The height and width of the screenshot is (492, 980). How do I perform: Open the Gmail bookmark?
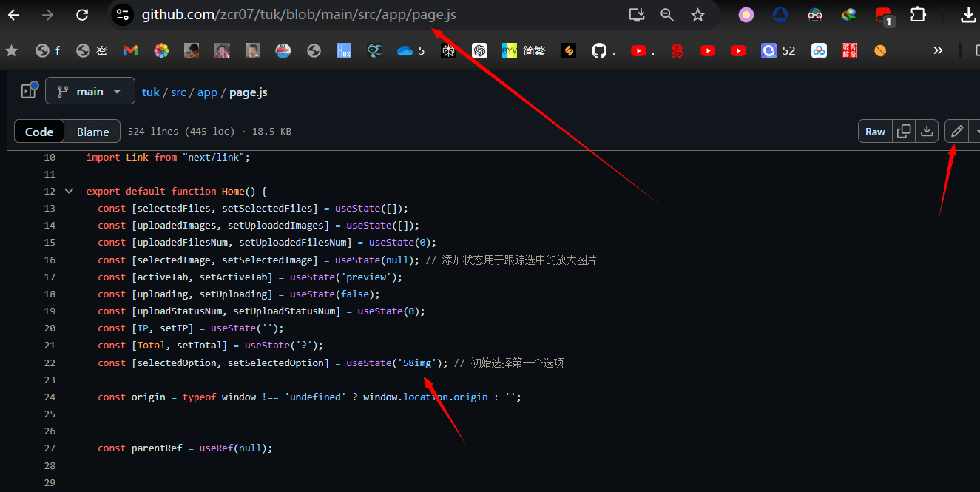[130, 50]
